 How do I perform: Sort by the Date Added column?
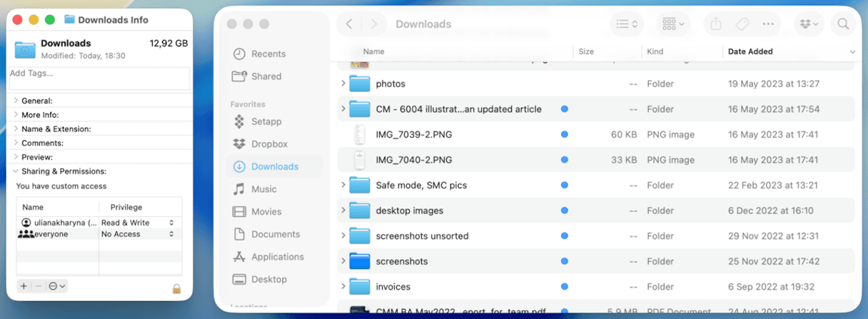tap(750, 51)
